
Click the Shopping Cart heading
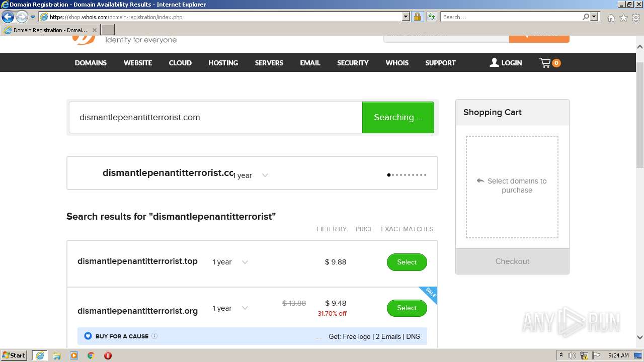click(493, 113)
